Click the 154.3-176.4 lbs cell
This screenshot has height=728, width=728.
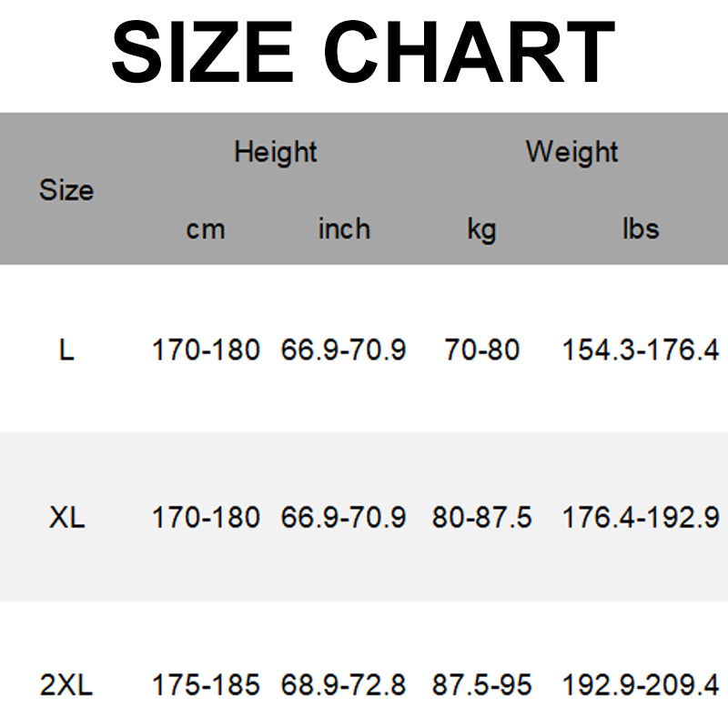tap(641, 349)
